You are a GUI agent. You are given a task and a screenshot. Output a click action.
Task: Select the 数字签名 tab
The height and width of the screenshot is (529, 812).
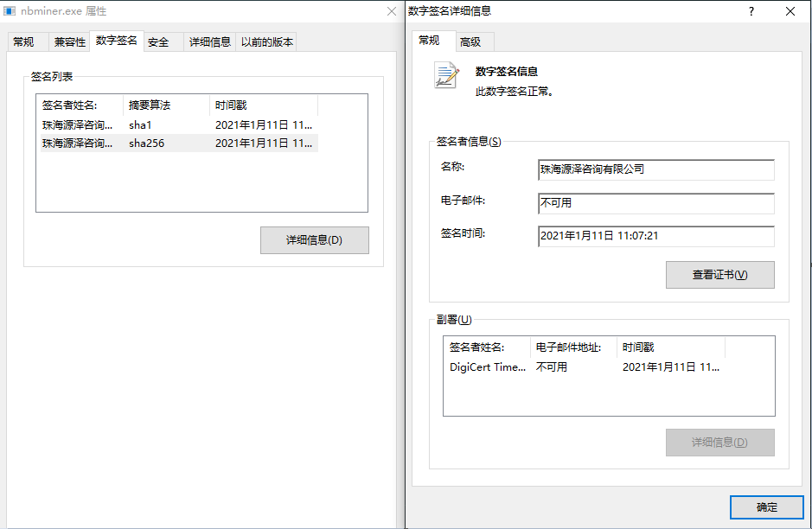coord(116,41)
